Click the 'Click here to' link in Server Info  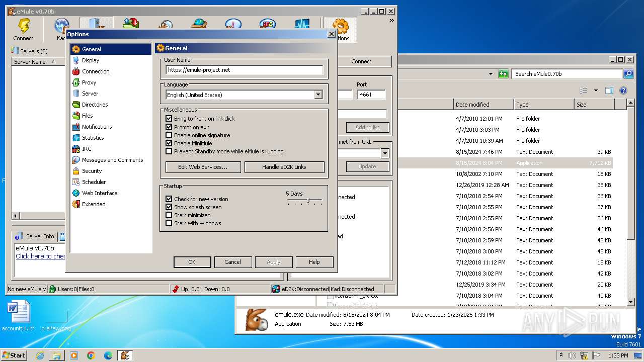[x=40, y=256]
